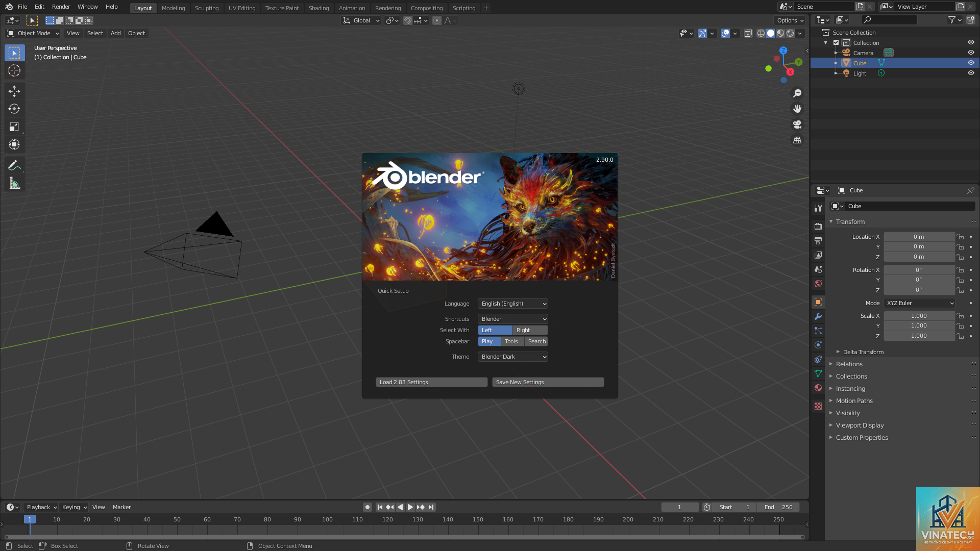The height and width of the screenshot is (551, 980).
Task: Open the Render menu
Action: [61, 7]
